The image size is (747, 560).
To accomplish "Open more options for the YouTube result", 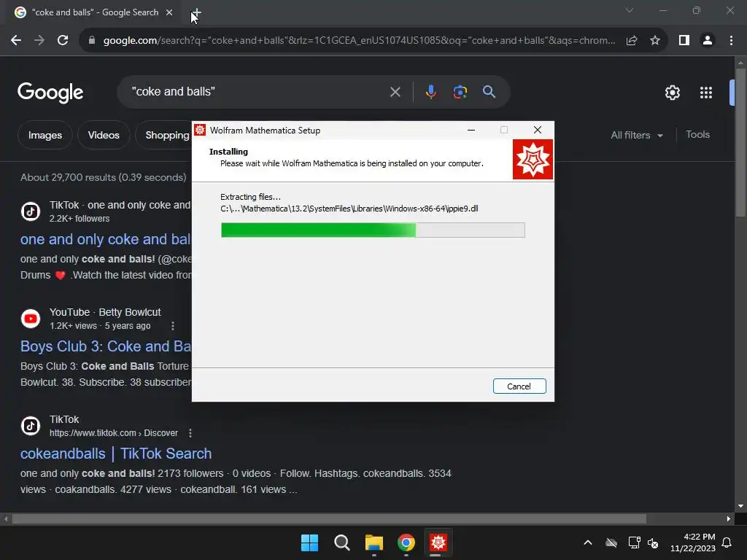I will (172, 326).
